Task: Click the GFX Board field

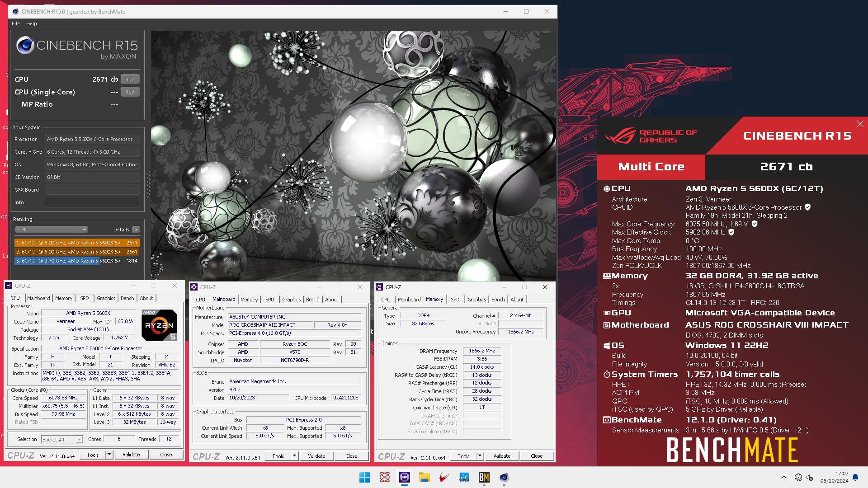Action: point(92,190)
